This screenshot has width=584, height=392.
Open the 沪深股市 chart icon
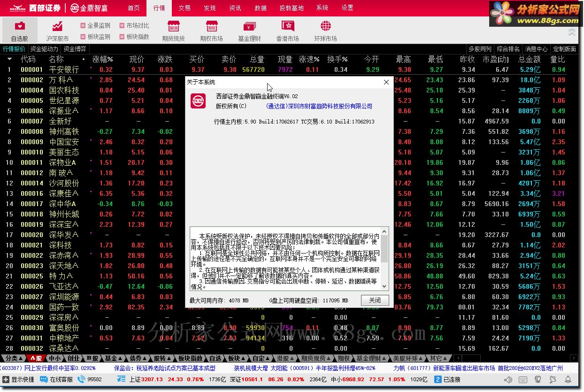(x=57, y=26)
